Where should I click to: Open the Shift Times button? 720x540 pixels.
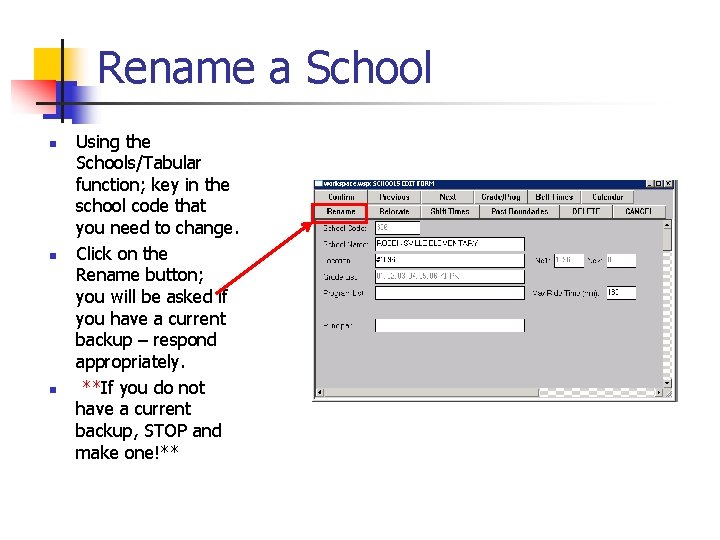(x=450, y=211)
